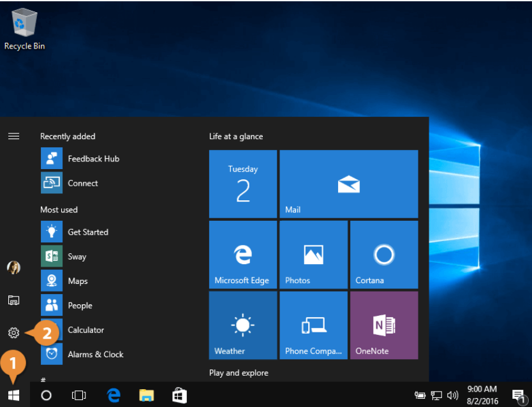
Task: Open the volume control in system tray
Action: (x=453, y=394)
